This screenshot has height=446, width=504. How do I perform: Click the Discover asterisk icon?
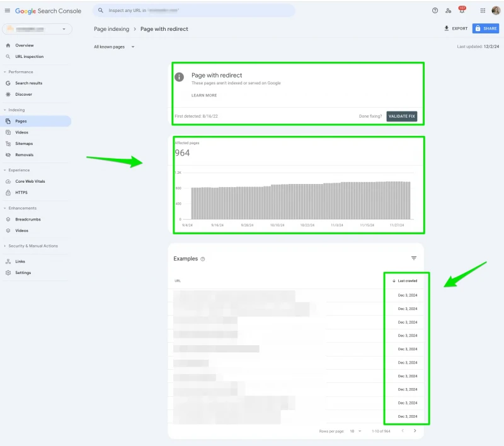(8, 94)
